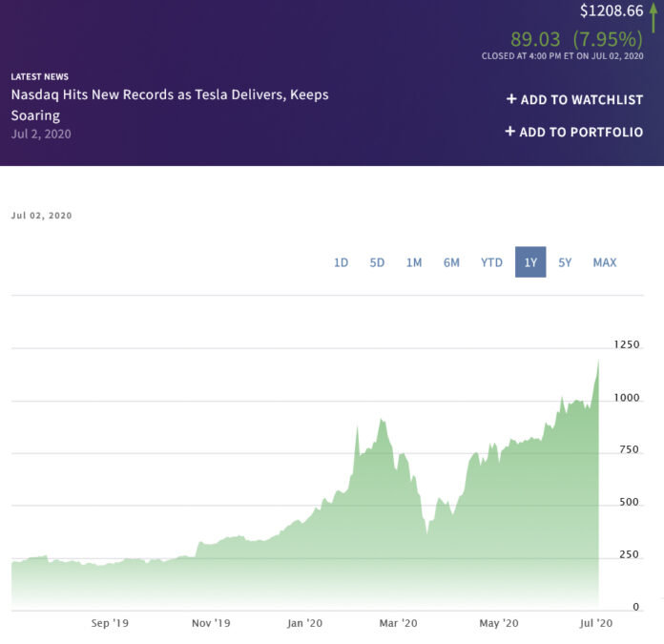Click the highlighted 1Y range button

coord(530,262)
